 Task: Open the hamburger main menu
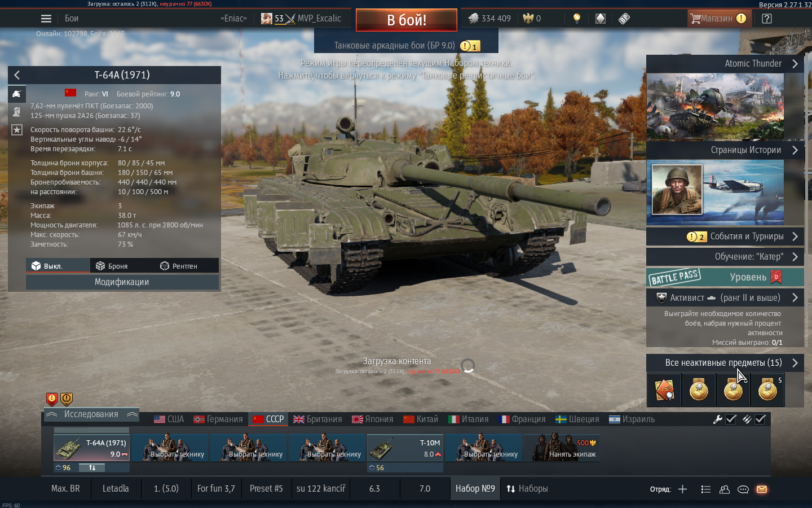pyautogui.click(x=46, y=19)
